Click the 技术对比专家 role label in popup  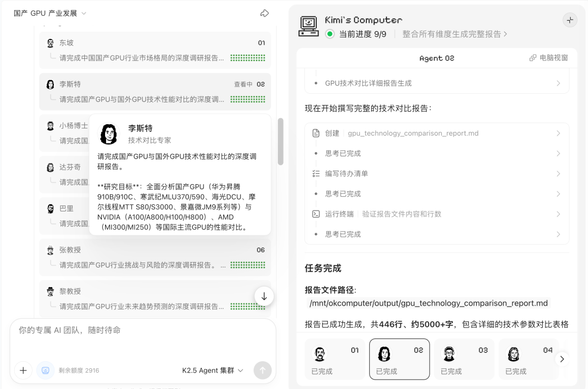pos(150,141)
